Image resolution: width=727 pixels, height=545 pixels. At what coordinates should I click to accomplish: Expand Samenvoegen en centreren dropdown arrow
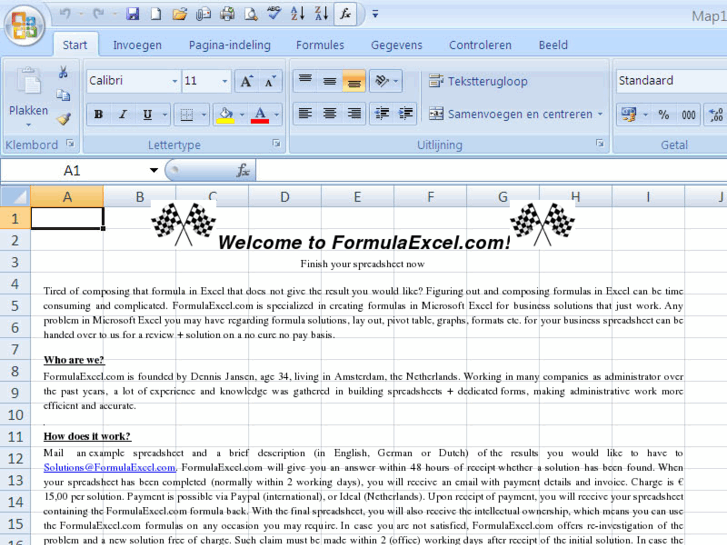pyautogui.click(x=600, y=114)
